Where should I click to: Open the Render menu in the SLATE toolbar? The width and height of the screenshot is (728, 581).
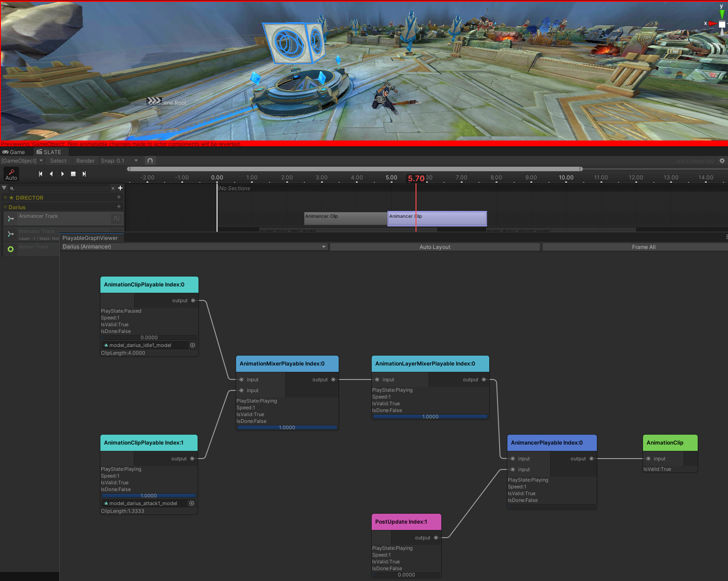[85, 161]
